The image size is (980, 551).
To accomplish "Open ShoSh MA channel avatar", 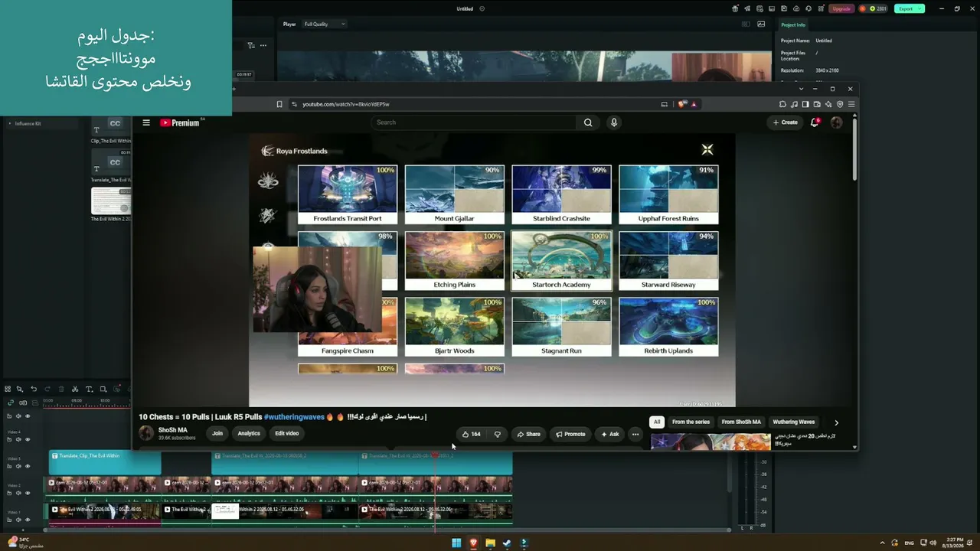I will (x=146, y=433).
